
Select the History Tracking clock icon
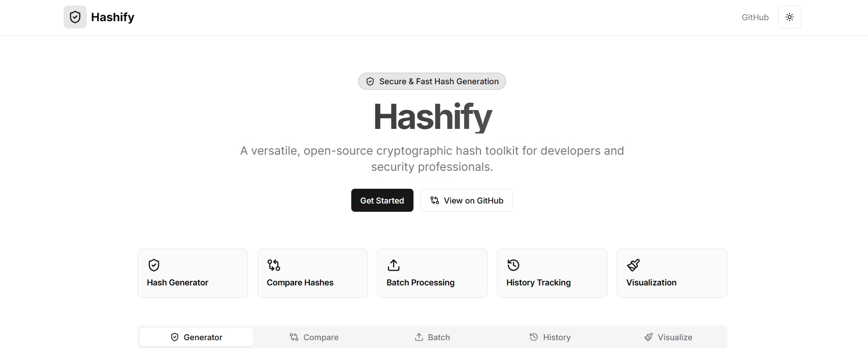coord(513,265)
